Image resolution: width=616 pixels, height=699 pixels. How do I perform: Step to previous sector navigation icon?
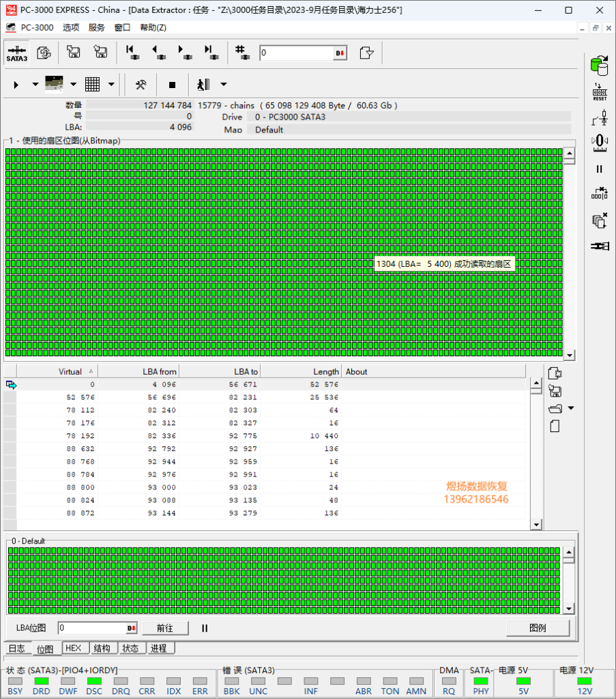[x=158, y=53]
